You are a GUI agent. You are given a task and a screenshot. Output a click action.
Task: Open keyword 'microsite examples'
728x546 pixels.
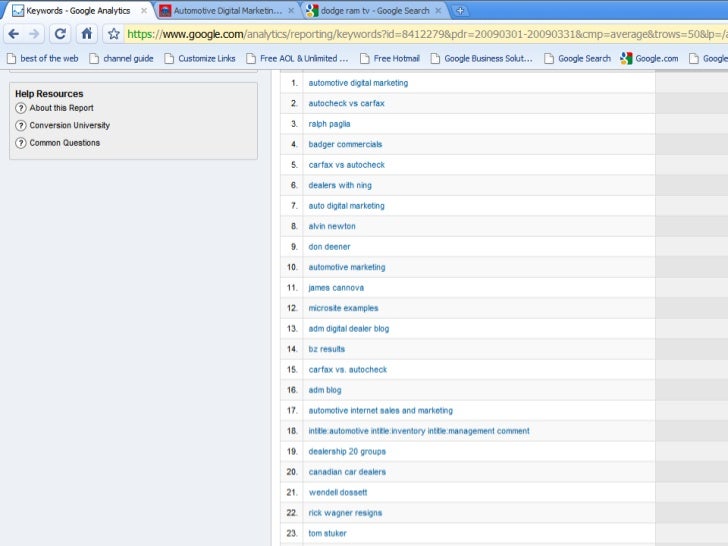[x=343, y=308]
